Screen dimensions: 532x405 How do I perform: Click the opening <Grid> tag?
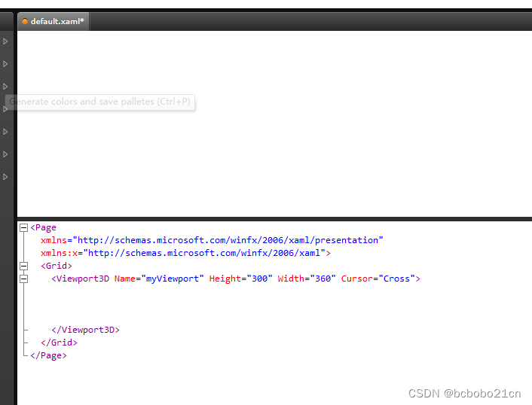click(57, 266)
